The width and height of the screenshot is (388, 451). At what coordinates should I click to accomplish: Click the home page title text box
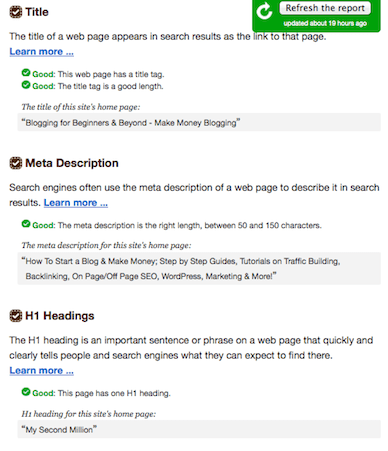coord(199,122)
